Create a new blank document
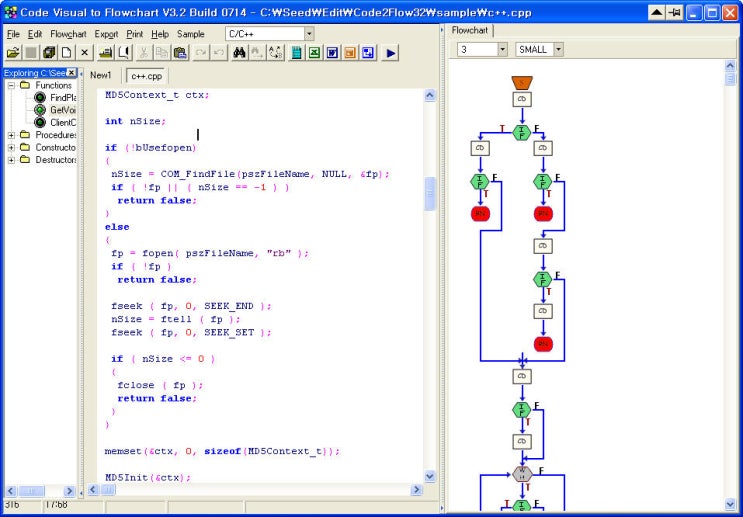Viewport: 743px width, 517px height. tap(67, 53)
